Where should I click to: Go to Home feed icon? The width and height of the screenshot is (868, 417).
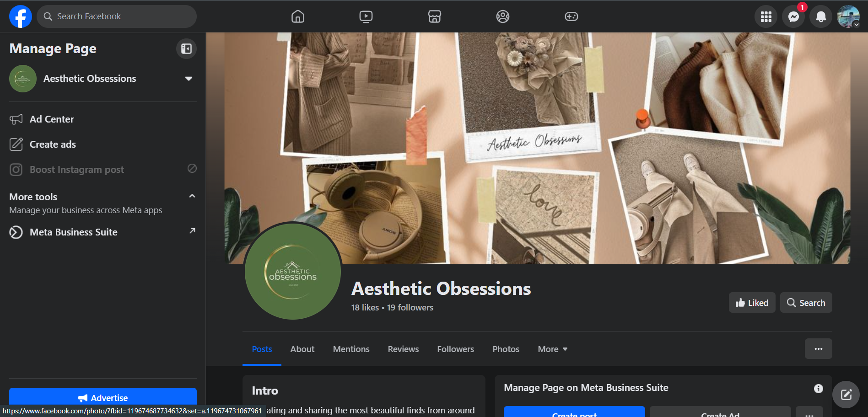pos(298,16)
